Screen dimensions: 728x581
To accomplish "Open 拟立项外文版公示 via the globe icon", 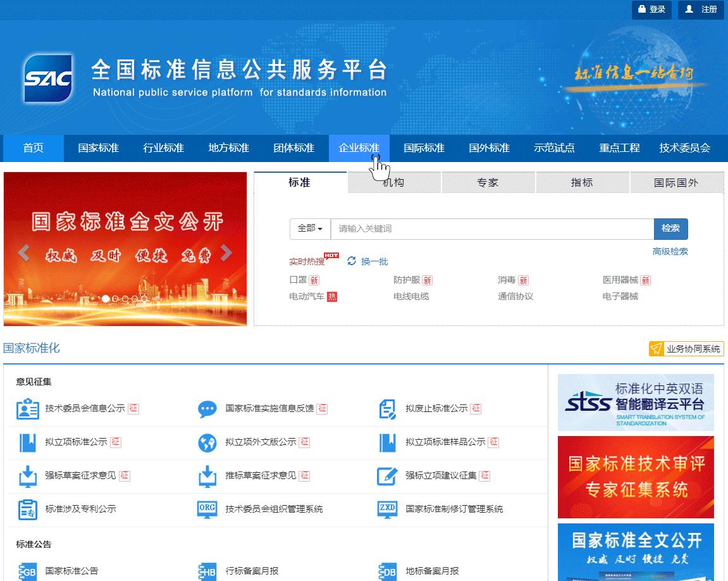I will tap(206, 442).
